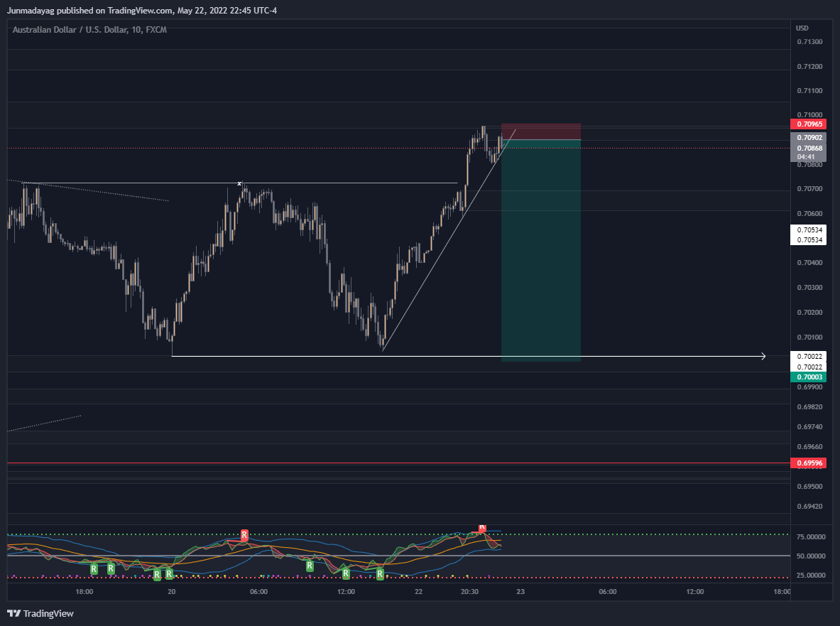Click the 25.00000 oscillator scale value
The height and width of the screenshot is (626, 840).
tap(811, 575)
